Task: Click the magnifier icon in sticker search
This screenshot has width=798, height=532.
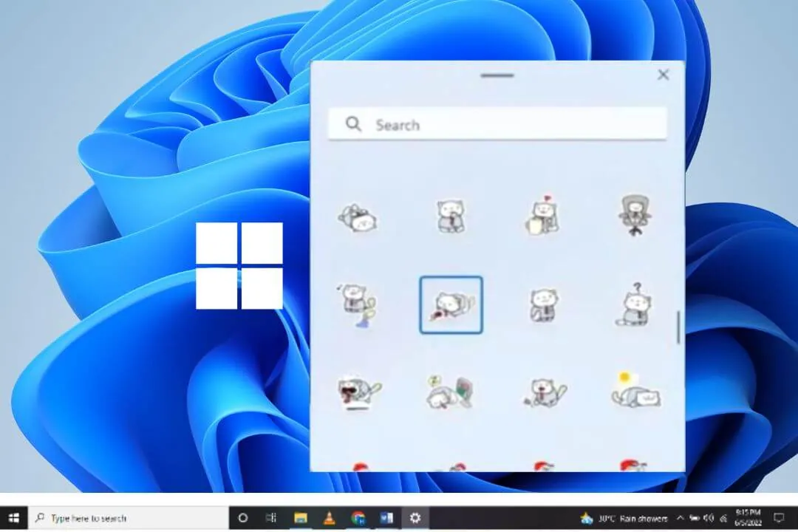Action: coord(353,123)
